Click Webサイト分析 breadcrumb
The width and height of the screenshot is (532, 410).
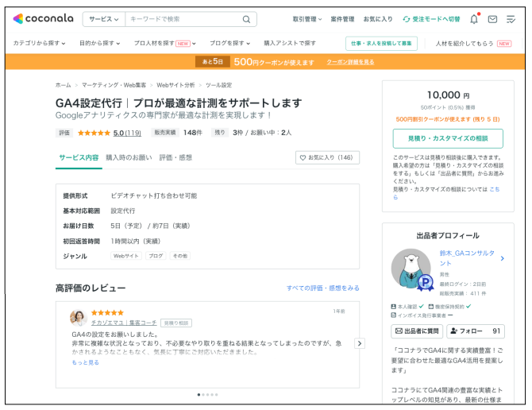[175, 85]
